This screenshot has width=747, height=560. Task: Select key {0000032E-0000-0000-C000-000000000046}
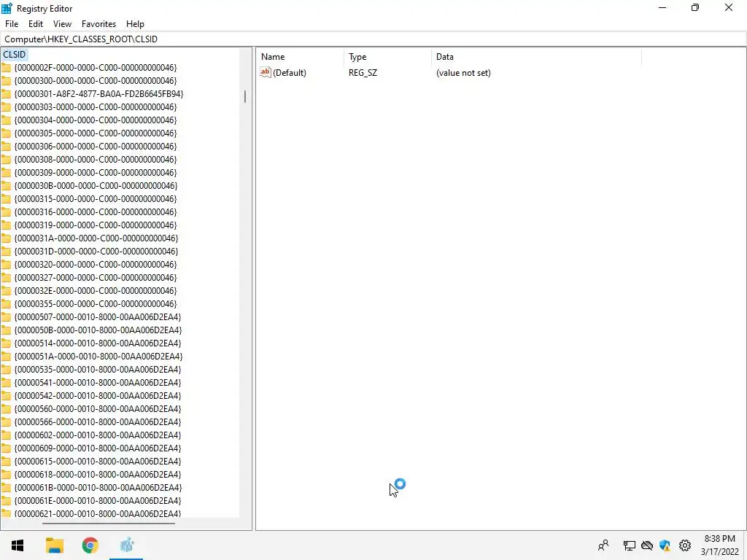coord(96,290)
